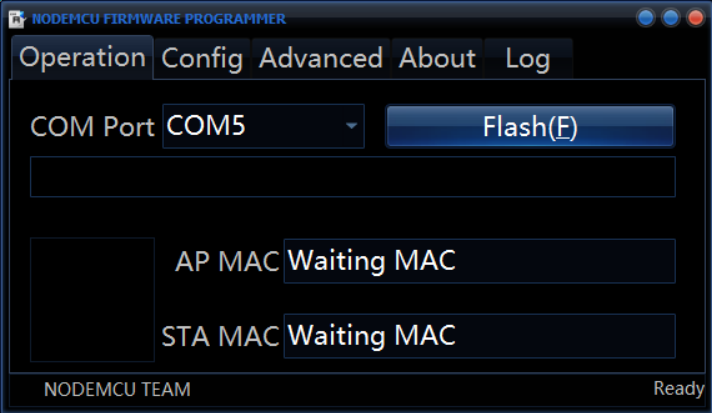
Task: Click the NODEMCU FIRMWARE PROGRAMMER title text
Action: tap(159, 19)
